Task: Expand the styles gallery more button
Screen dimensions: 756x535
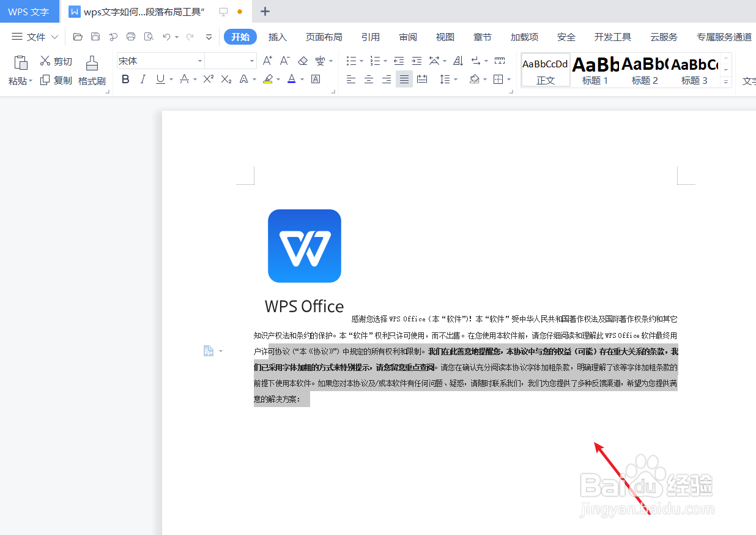Action: pos(727,81)
